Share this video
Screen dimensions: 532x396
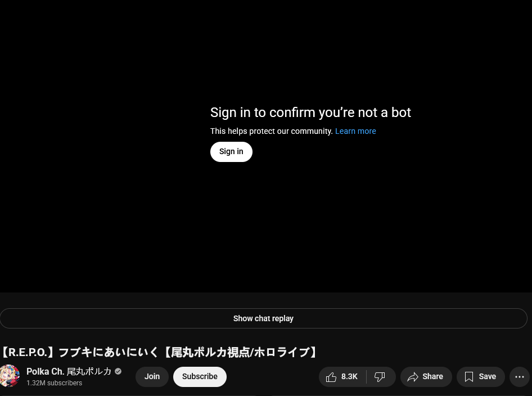pos(426,377)
